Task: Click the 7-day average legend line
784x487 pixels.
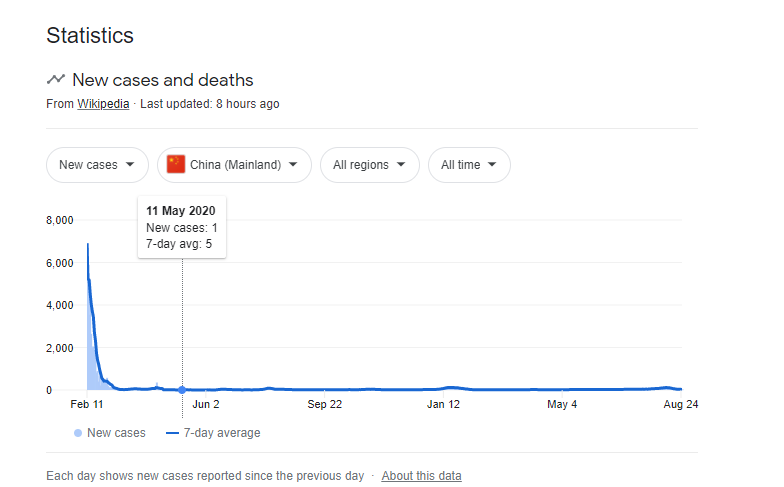Action: pyautogui.click(x=172, y=433)
